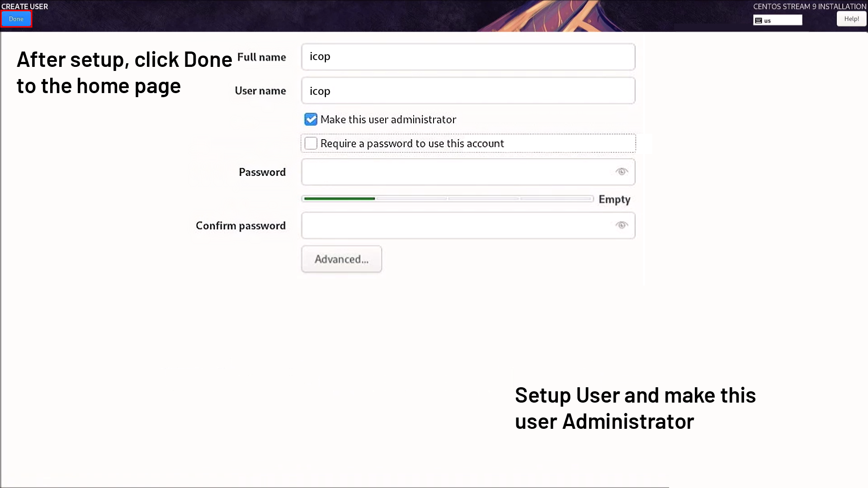Image resolution: width=868 pixels, height=488 pixels.
Task: Enable Require a password to use this account
Action: pyautogui.click(x=311, y=143)
